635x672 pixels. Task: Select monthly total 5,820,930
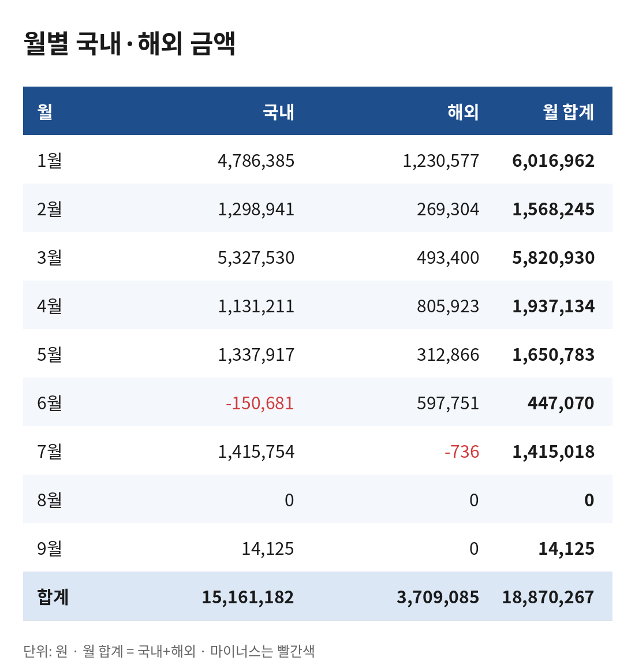pos(553,257)
